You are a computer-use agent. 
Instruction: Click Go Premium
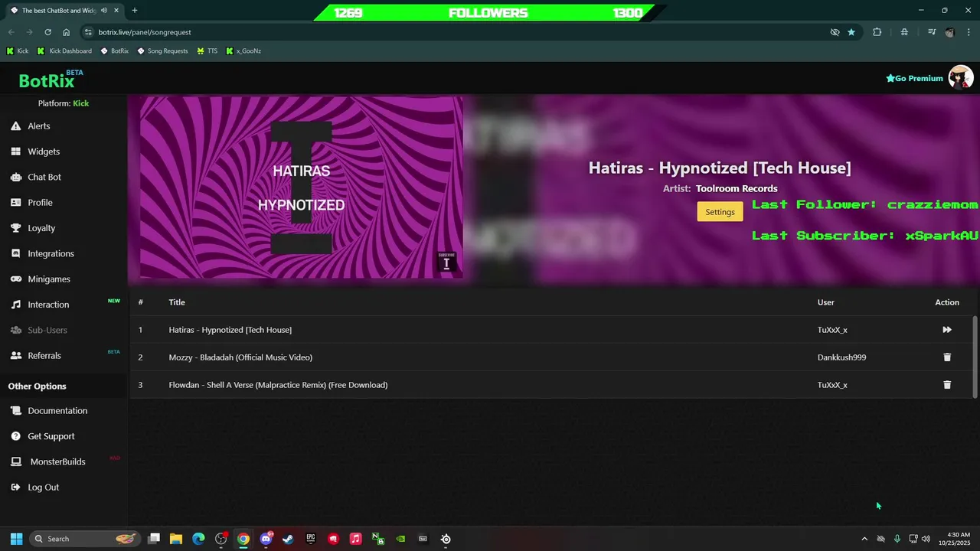point(914,78)
